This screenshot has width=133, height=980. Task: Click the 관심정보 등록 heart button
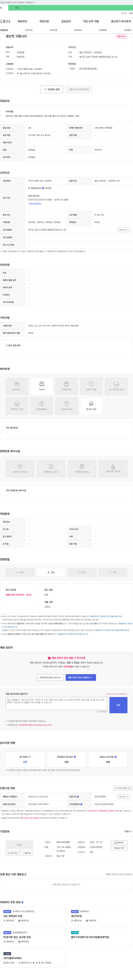click(x=52, y=89)
